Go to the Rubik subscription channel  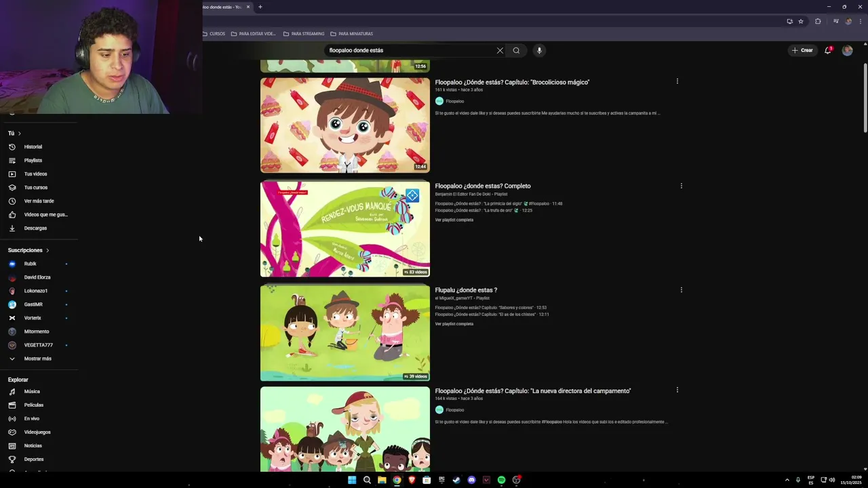coord(31,264)
